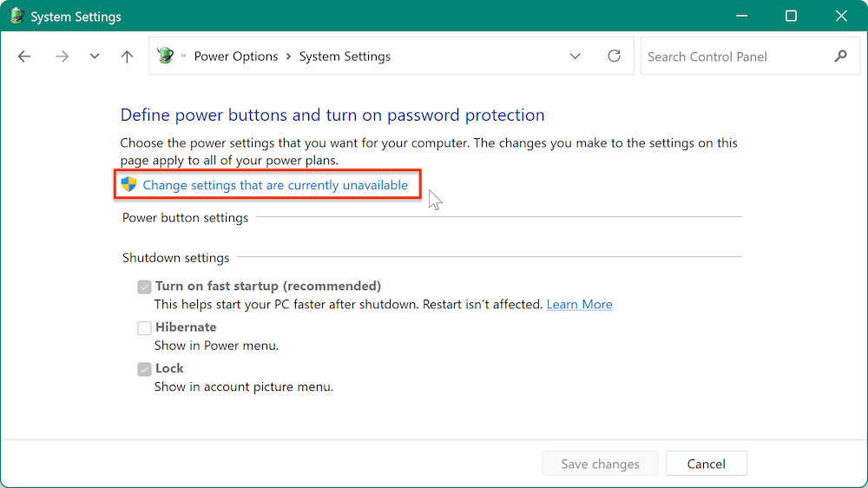
Task: Go back with the left arrow button
Action: 24,56
